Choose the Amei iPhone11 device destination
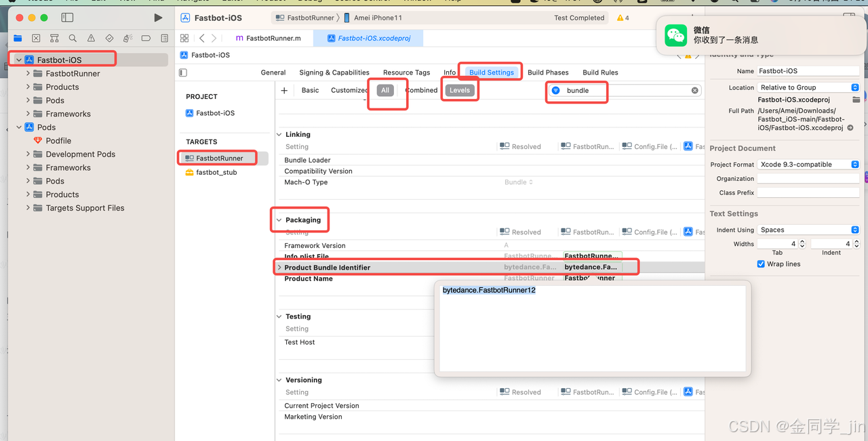 pos(372,18)
